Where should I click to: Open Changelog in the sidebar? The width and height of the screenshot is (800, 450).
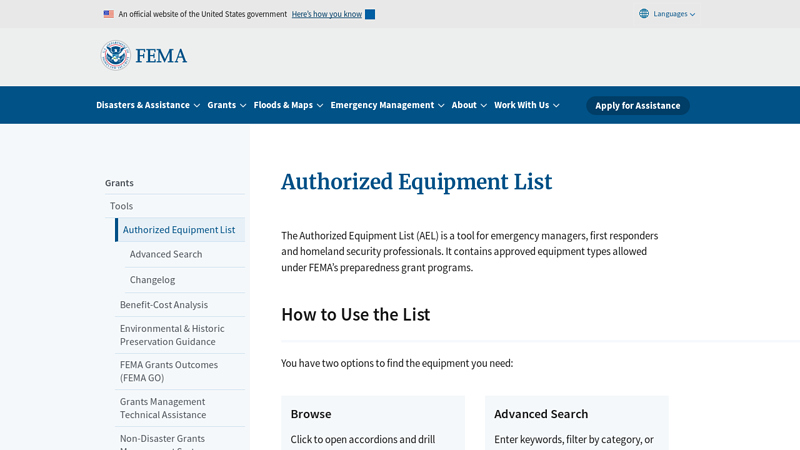[x=152, y=280]
